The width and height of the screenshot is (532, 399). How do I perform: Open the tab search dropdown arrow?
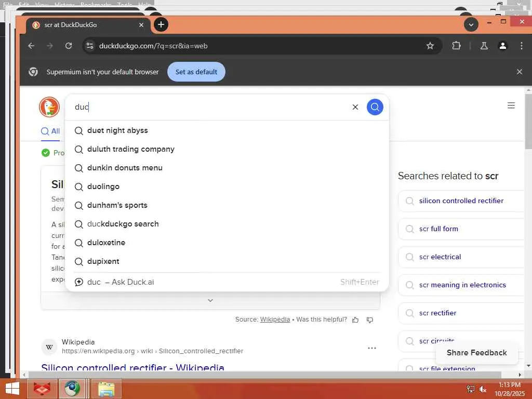[x=471, y=24]
